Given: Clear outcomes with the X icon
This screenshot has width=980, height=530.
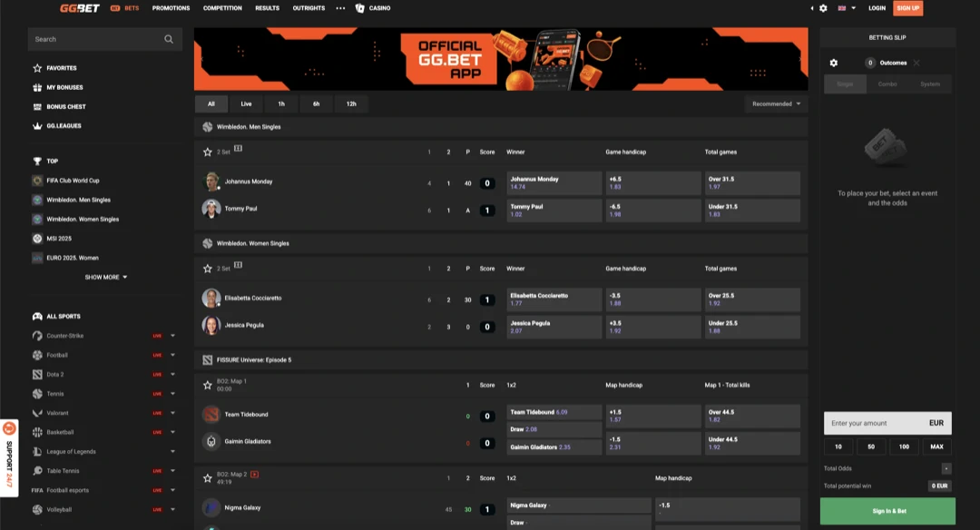Looking at the screenshot, I should pos(916,63).
